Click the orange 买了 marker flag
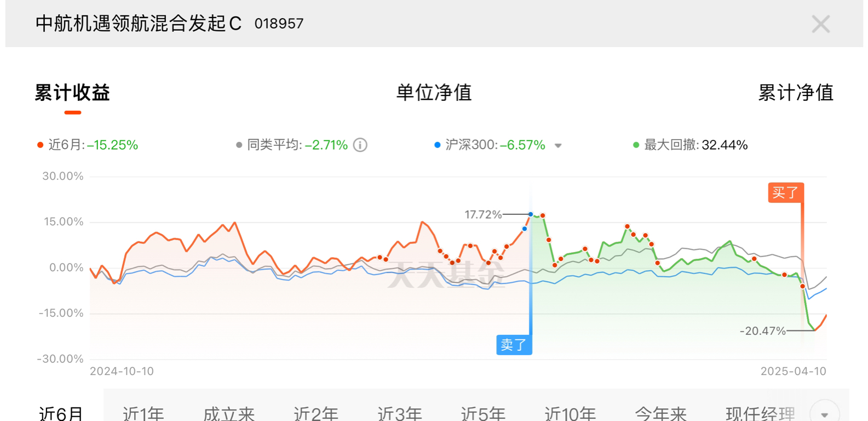Viewport: 868px width, 421px height. (x=785, y=192)
